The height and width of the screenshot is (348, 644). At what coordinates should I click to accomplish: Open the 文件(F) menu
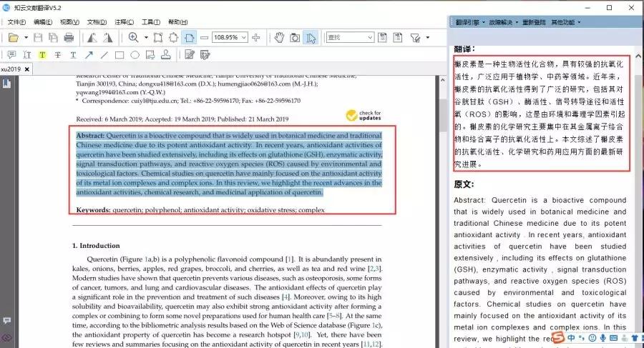point(17,22)
